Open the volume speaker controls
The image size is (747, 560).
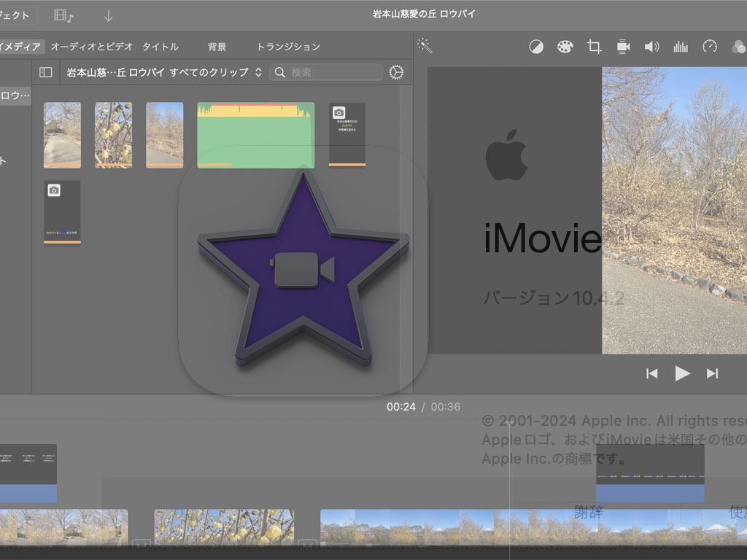click(x=651, y=47)
